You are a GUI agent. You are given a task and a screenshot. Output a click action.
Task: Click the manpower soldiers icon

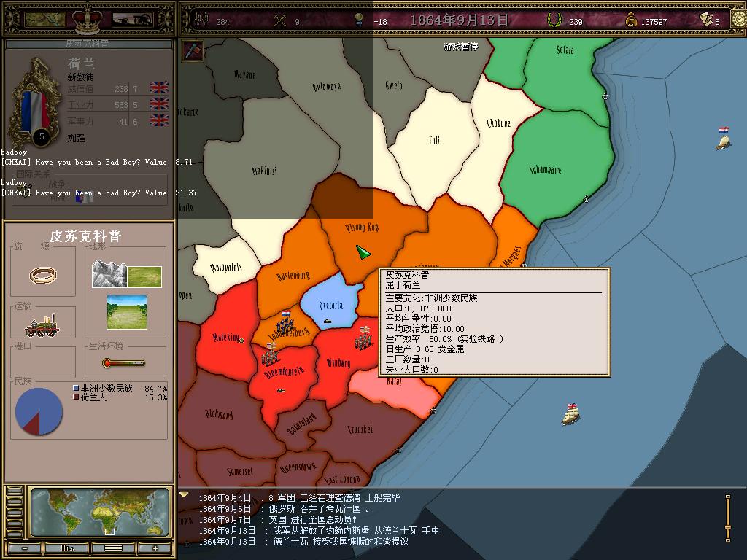click(x=201, y=19)
